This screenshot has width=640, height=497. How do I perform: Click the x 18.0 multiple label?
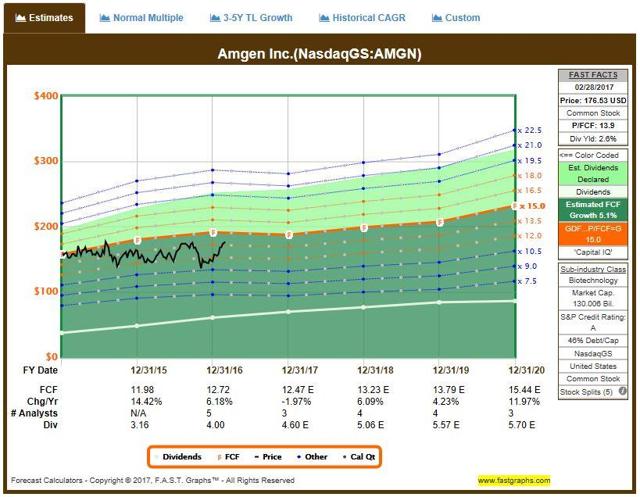pos(530,175)
